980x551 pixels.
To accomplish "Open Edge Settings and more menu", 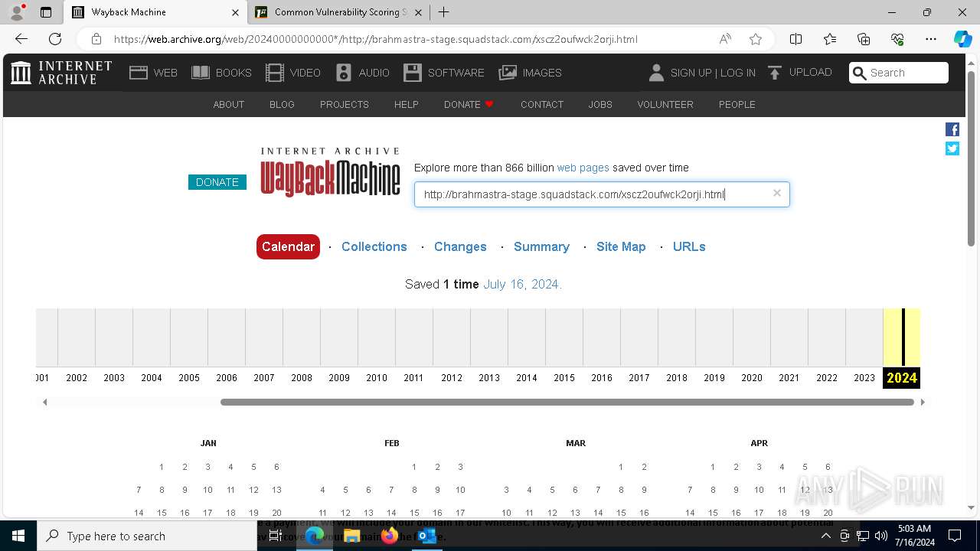I will click(931, 39).
